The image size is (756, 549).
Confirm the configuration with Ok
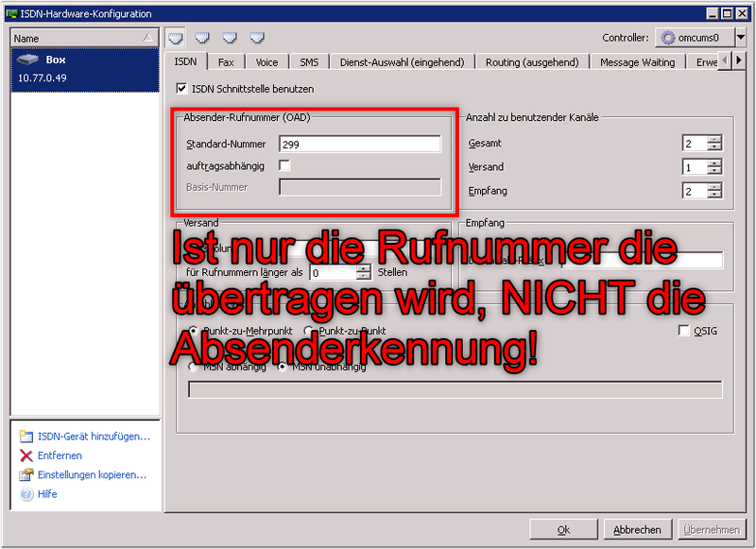[x=563, y=529]
